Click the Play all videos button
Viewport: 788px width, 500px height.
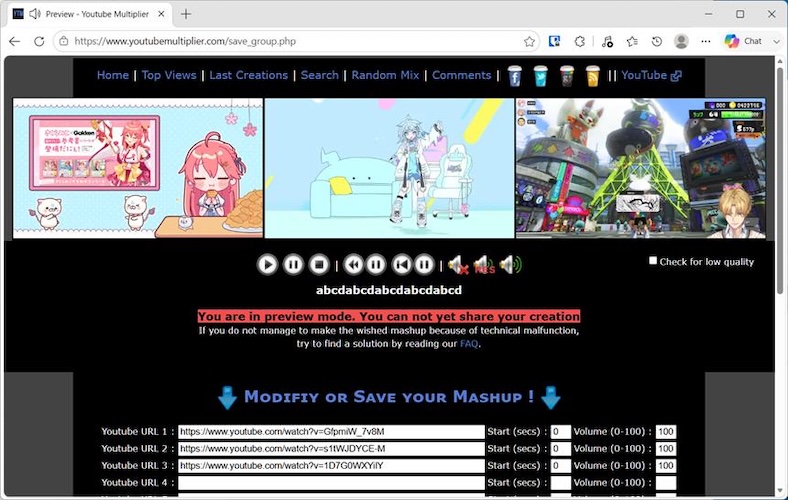pos(267,264)
